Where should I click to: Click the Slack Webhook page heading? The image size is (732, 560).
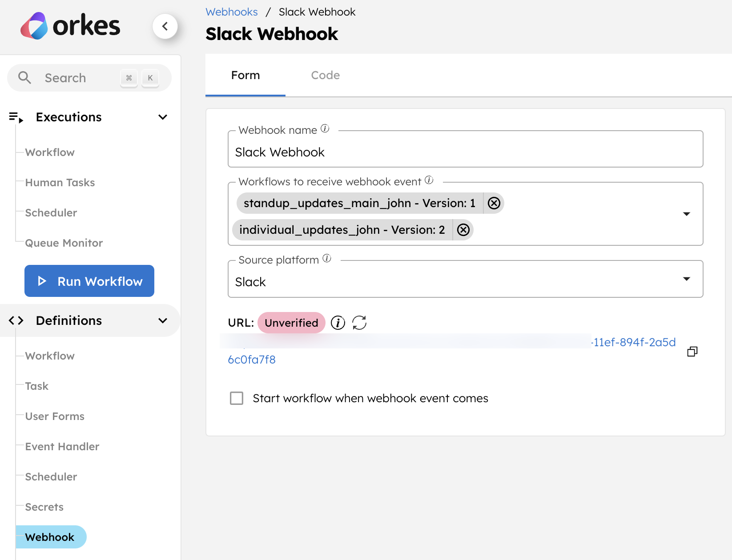(x=272, y=34)
